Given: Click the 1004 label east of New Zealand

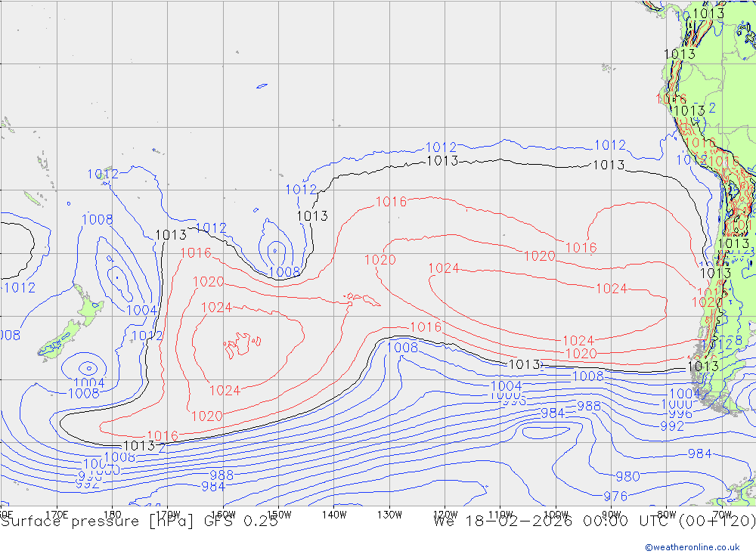Looking at the screenshot, I should [x=141, y=310].
